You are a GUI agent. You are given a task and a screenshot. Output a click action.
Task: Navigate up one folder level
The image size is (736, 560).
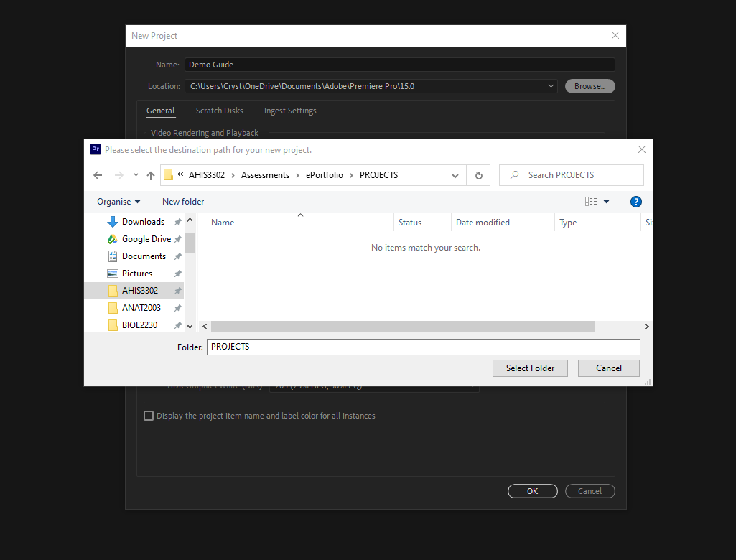pyautogui.click(x=151, y=175)
